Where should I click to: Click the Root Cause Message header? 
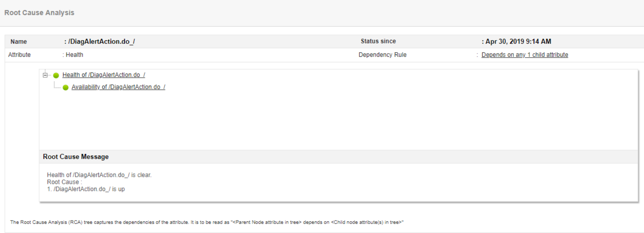point(76,157)
